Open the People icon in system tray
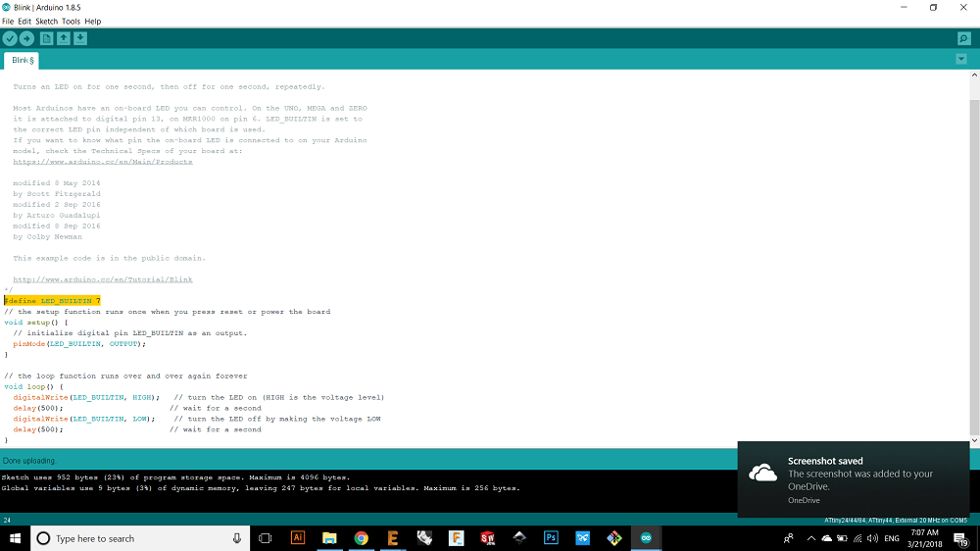980x551 pixels. click(789, 538)
